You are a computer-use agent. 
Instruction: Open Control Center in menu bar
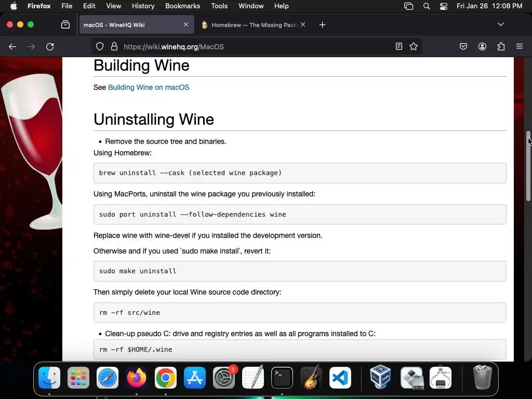click(444, 6)
